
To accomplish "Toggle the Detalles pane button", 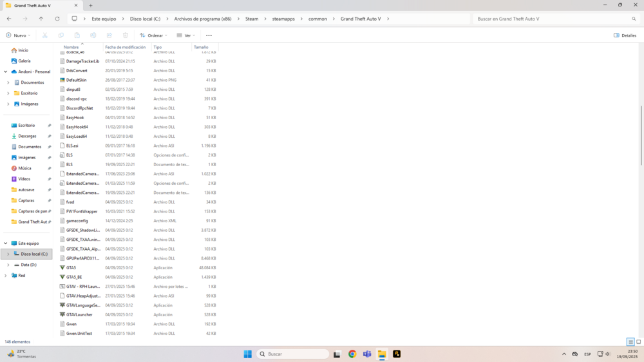I will point(625,35).
